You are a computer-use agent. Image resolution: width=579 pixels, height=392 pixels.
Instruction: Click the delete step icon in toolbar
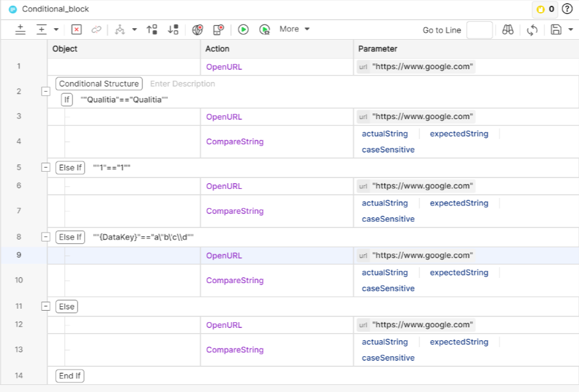[x=76, y=29]
